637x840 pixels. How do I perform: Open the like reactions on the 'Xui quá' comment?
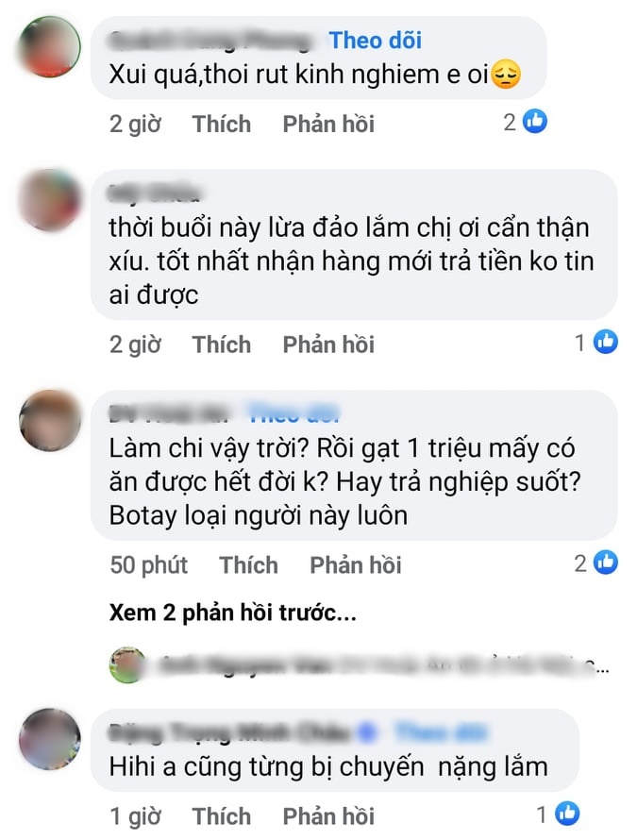[x=525, y=122]
